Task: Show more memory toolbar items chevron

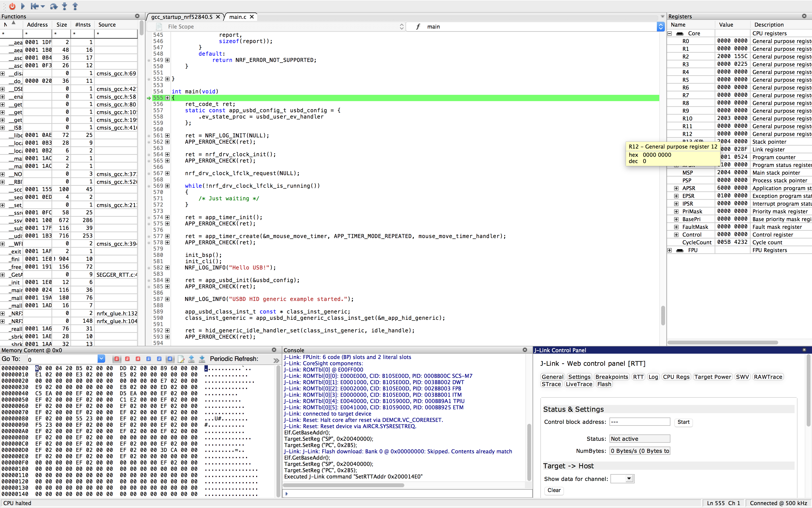Action: pos(276,360)
